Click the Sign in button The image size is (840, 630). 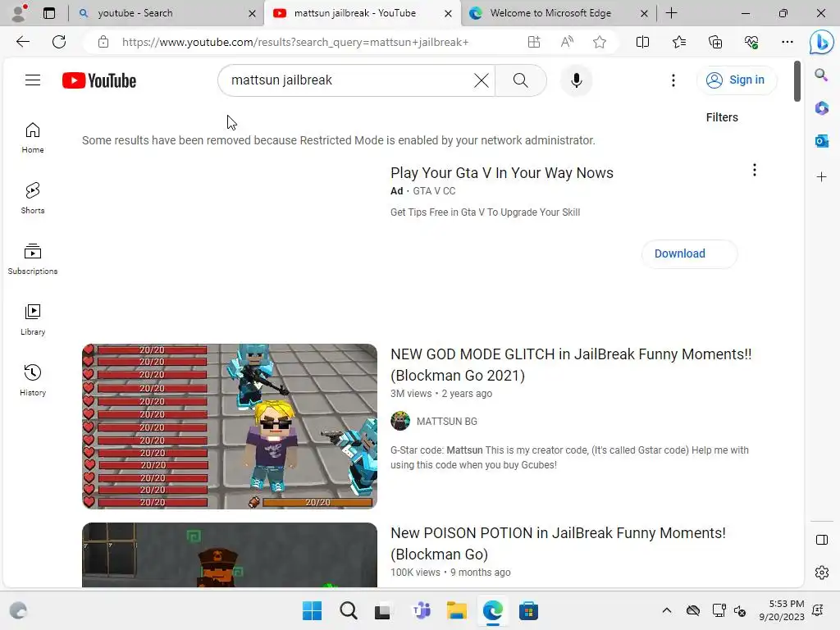pos(736,80)
